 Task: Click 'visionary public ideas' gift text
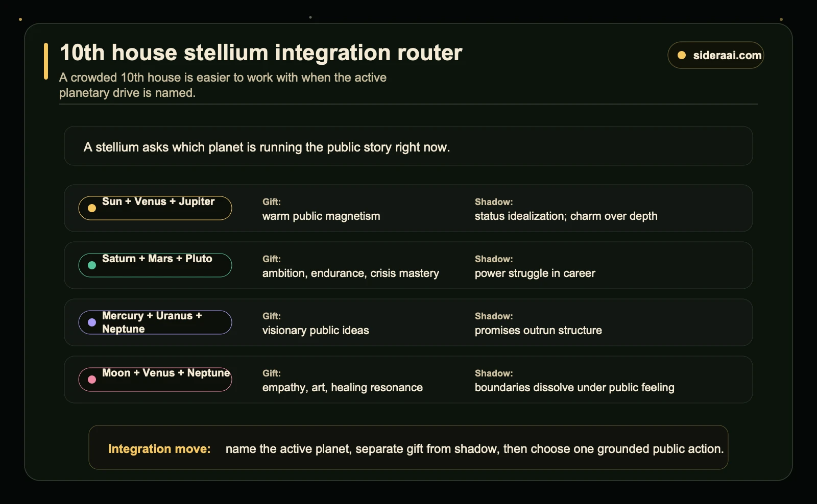pyautogui.click(x=316, y=331)
